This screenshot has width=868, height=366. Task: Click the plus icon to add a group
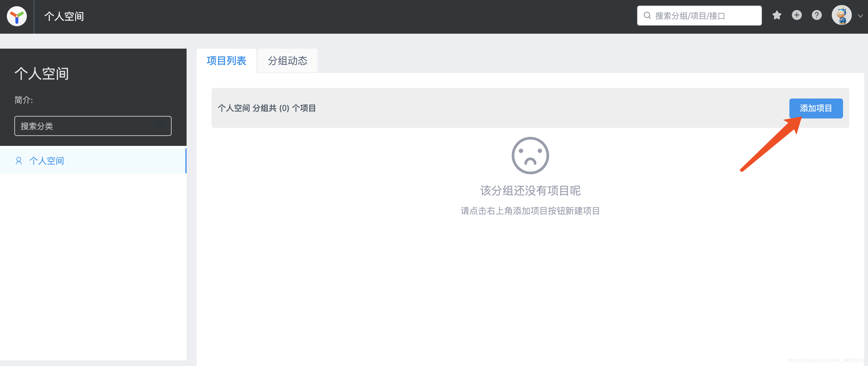(797, 15)
